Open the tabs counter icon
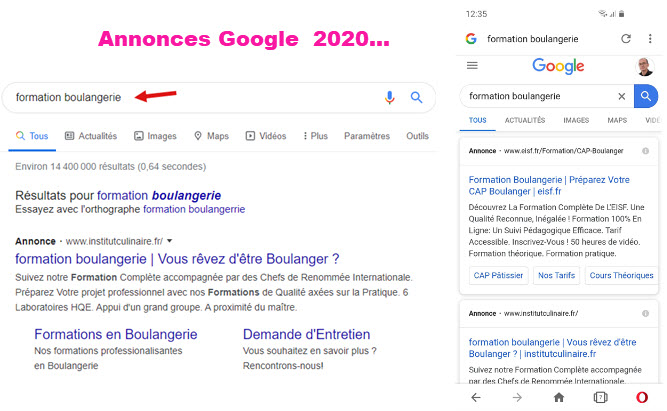 pyautogui.click(x=600, y=397)
